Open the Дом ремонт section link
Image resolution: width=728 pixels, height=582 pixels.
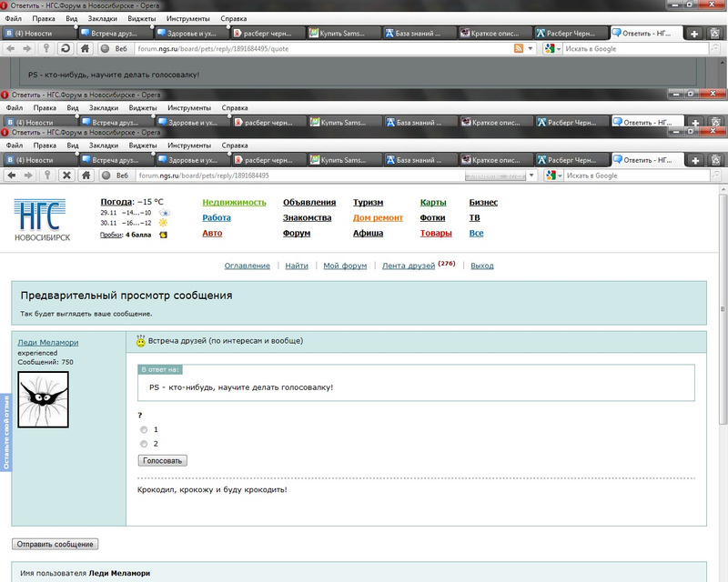(x=378, y=217)
